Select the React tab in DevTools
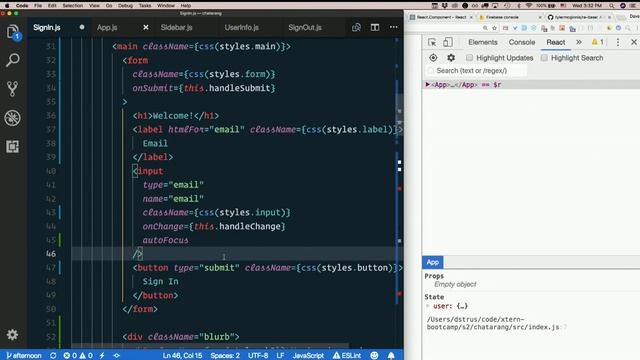The width and height of the screenshot is (640, 360). click(x=556, y=42)
